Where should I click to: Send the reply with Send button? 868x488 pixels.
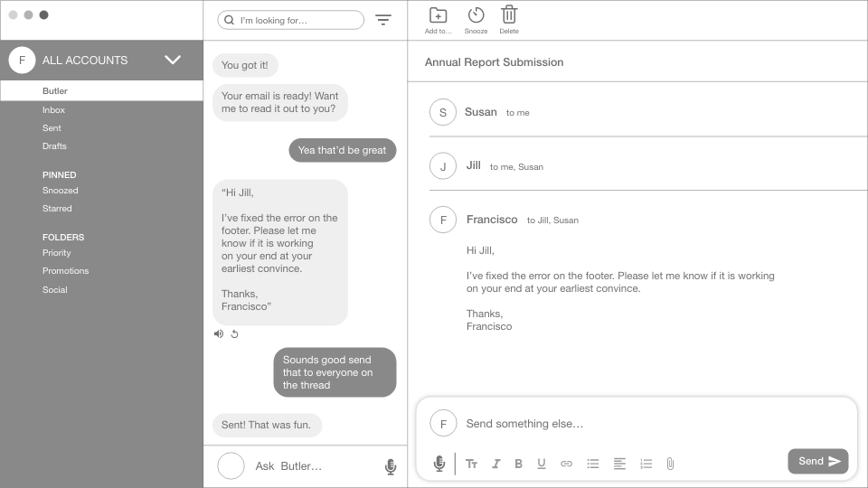click(x=818, y=461)
